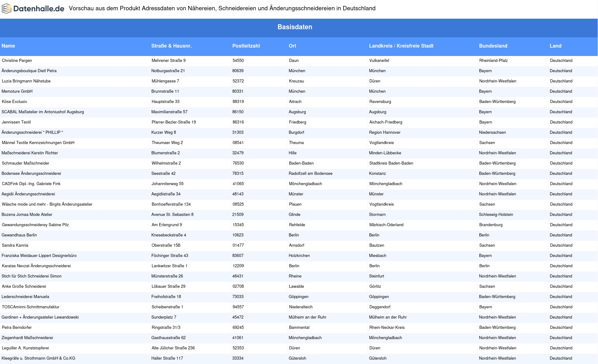
Task: Click the Jennissen Textil name
Action: (x=16, y=122)
